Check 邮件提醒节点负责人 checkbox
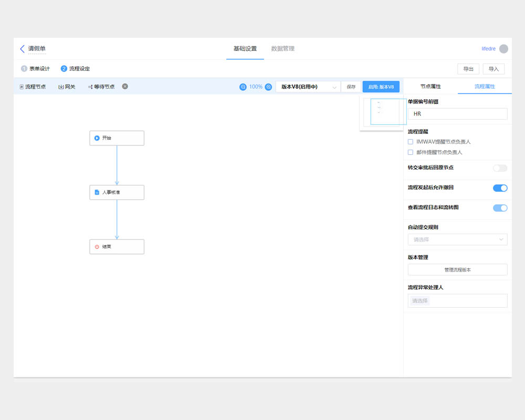 pos(411,152)
